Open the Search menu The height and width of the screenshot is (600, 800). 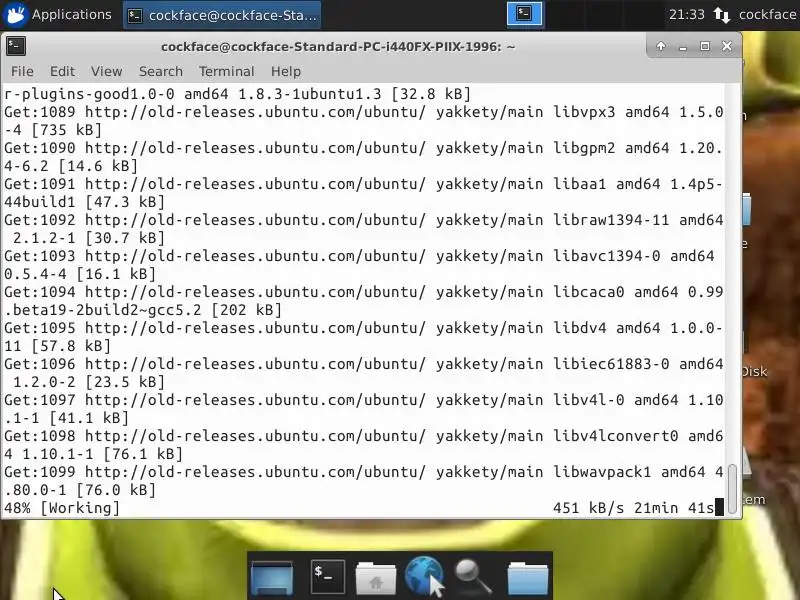(x=161, y=71)
